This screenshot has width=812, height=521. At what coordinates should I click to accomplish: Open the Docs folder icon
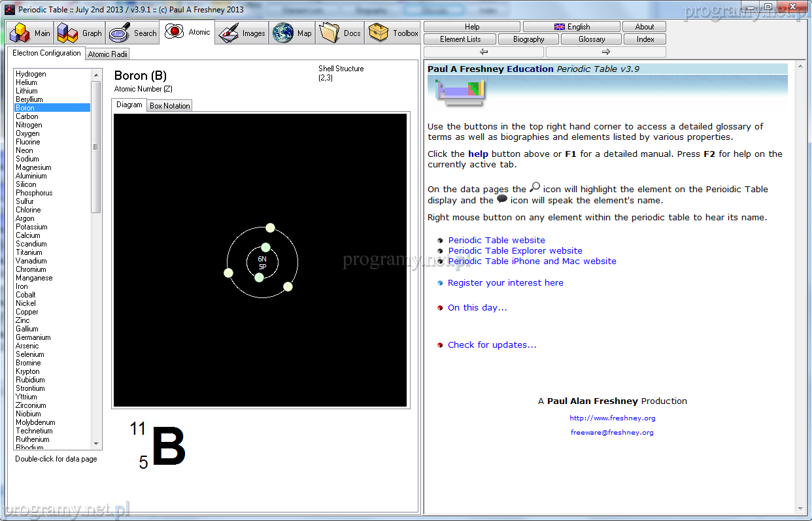click(x=330, y=33)
